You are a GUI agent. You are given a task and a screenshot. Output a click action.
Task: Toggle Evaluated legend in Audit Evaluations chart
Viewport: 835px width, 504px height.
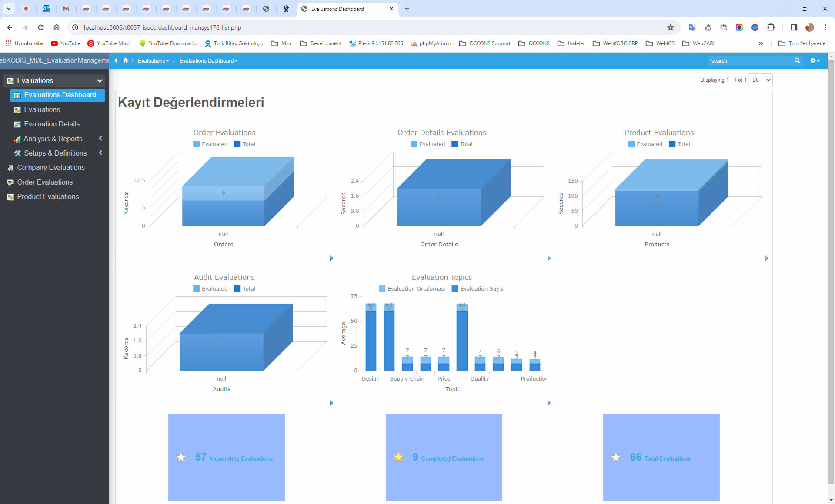210,289
